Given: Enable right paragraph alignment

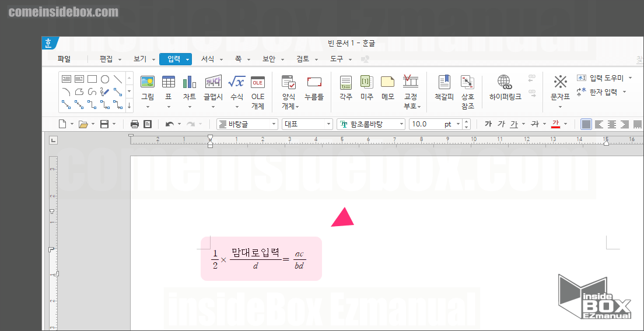Looking at the screenshot, I should pyautogui.click(x=625, y=124).
